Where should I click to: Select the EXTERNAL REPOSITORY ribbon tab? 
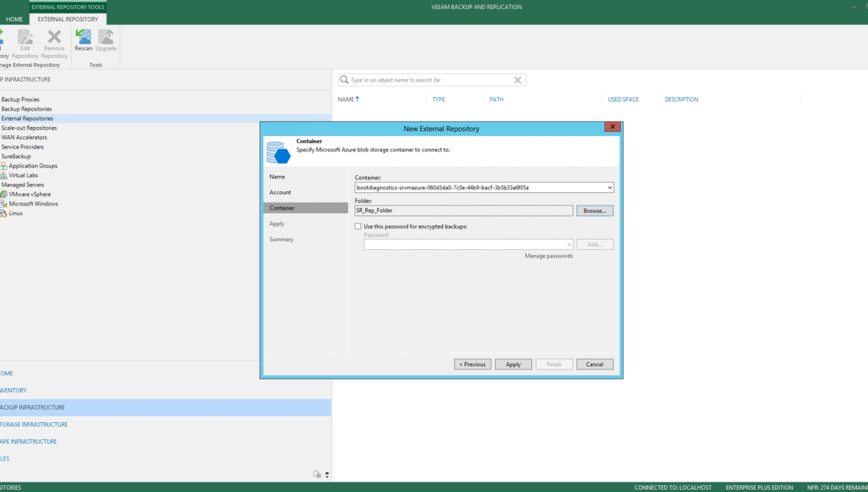68,19
